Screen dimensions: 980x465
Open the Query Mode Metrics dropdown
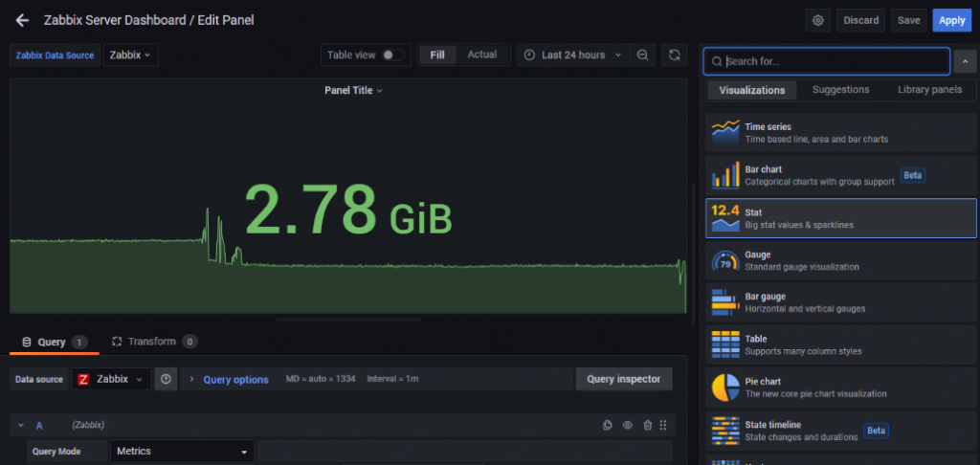pyautogui.click(x=182, y=452)
